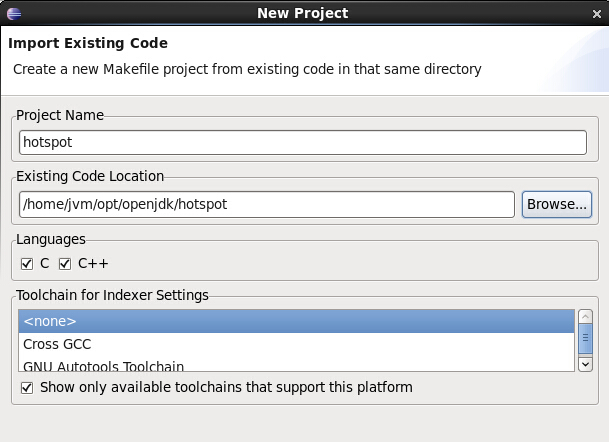Disable Show only available toolchains checkbox

27,387
